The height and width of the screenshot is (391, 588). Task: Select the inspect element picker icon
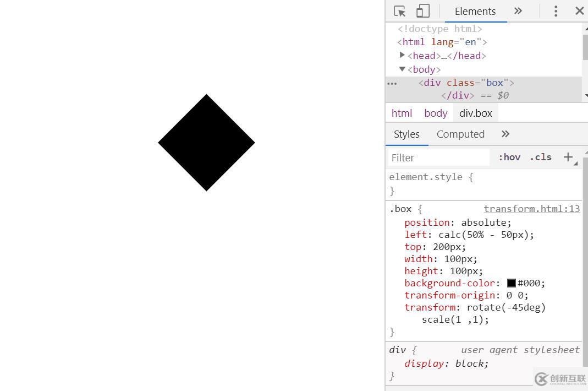coord(400,11)
